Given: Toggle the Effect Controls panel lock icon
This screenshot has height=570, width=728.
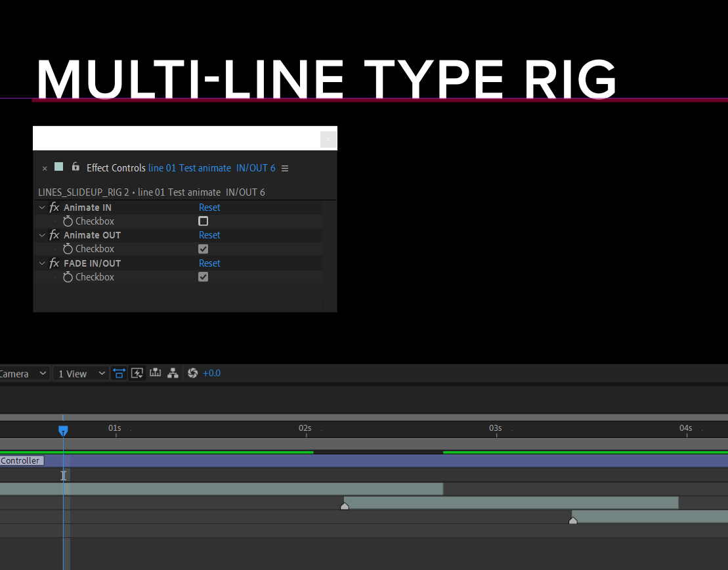Looking at the screenshot, I should pos(75,167).
